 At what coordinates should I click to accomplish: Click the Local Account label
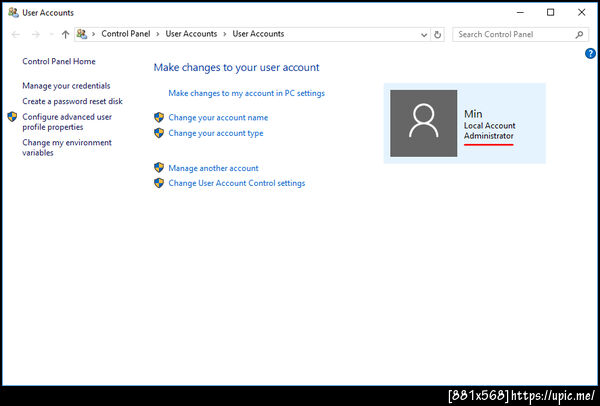click(489, 126)
